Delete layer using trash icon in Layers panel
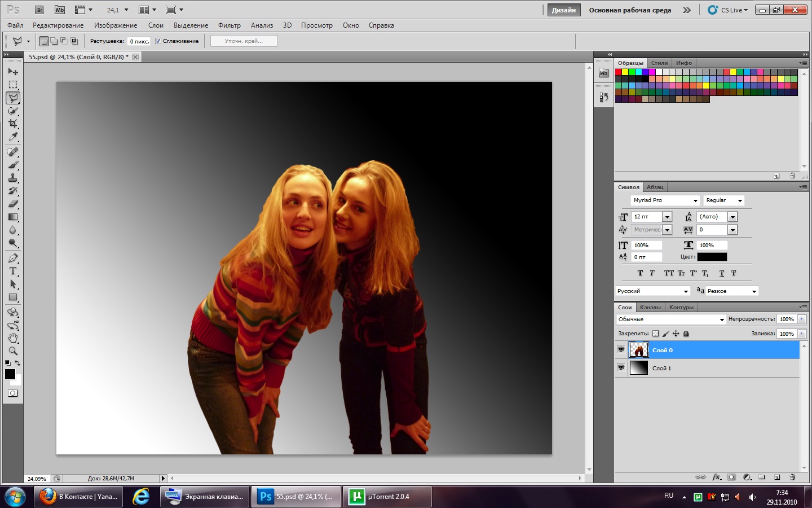The width and height of the screenshot is (812, 508). (792, 477)
